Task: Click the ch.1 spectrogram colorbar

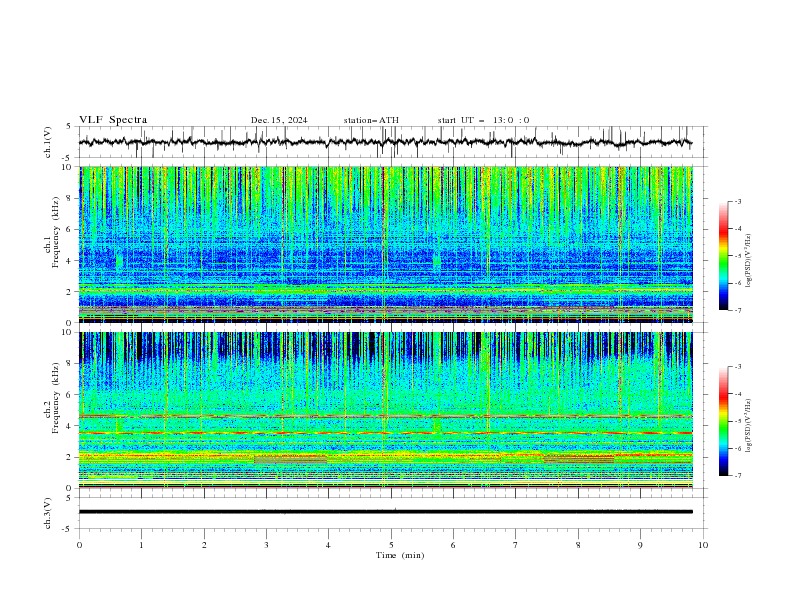Action: 723,256
